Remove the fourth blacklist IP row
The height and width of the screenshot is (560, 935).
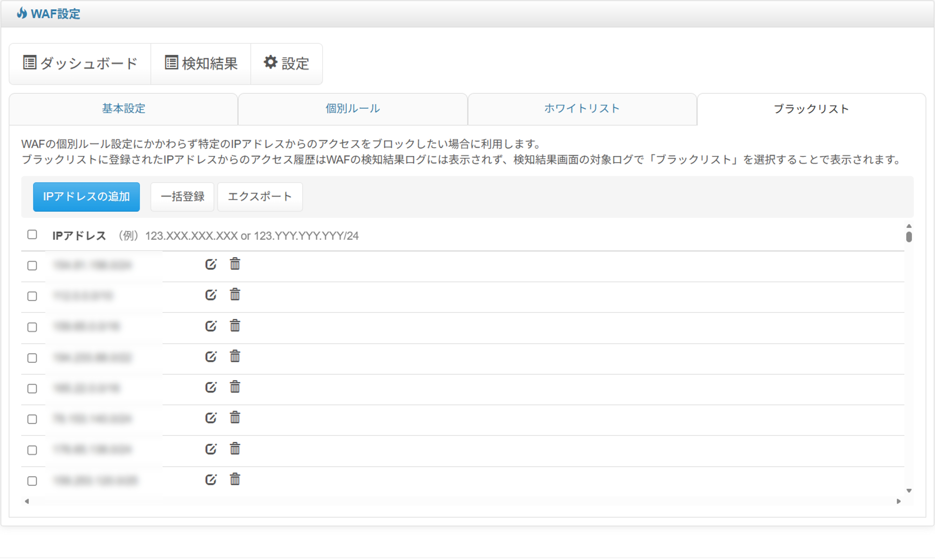coord(235,356)
